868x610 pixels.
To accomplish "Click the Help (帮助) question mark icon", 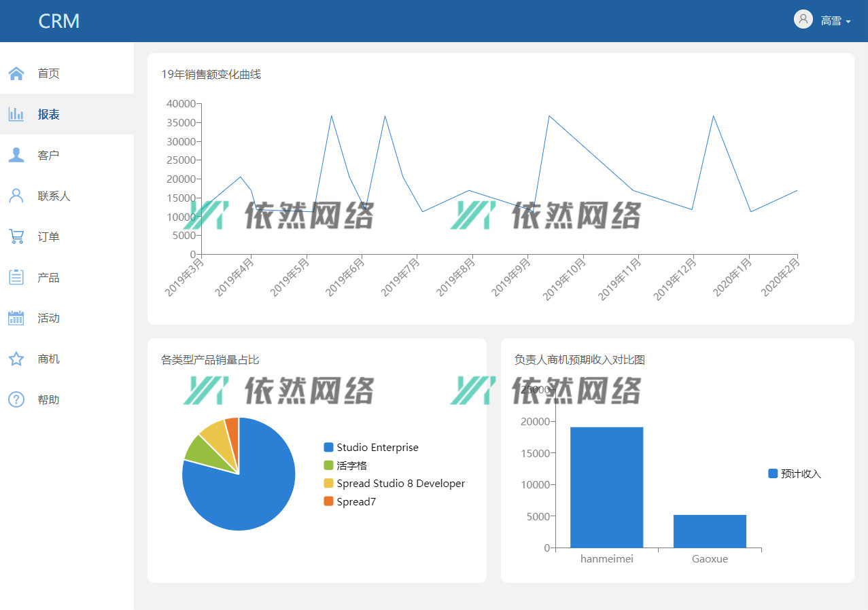I will [x=16, y=399].
